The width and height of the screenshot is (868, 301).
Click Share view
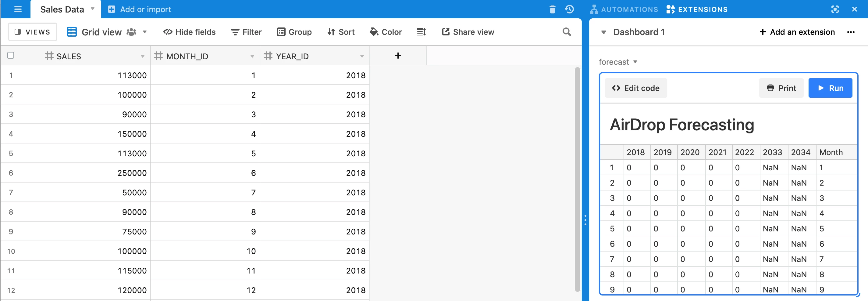[x=468, y=32]
